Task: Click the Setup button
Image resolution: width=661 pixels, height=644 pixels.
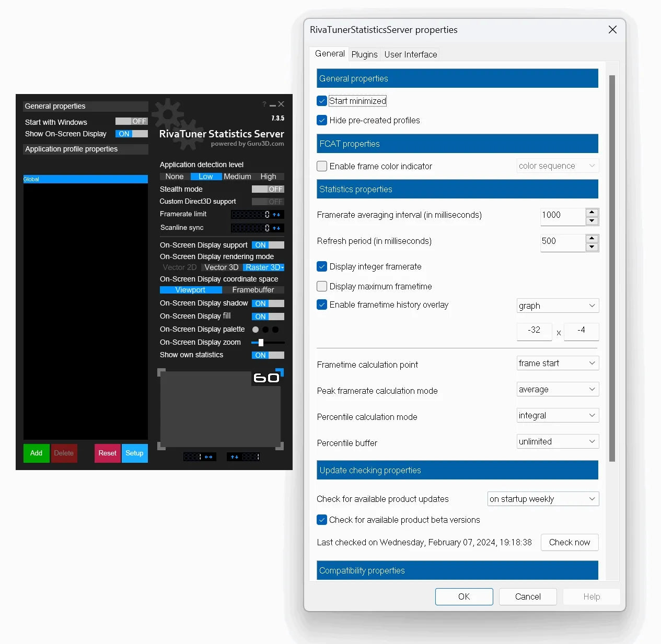Action: 134,453
